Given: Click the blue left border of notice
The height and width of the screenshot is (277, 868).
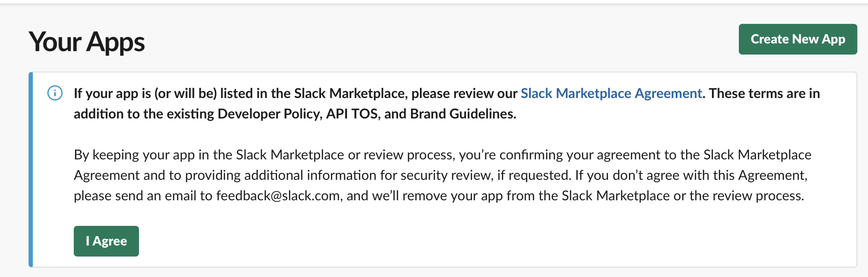Looking at the screenshot, I should pyautogui.click(x=31, y=170).
